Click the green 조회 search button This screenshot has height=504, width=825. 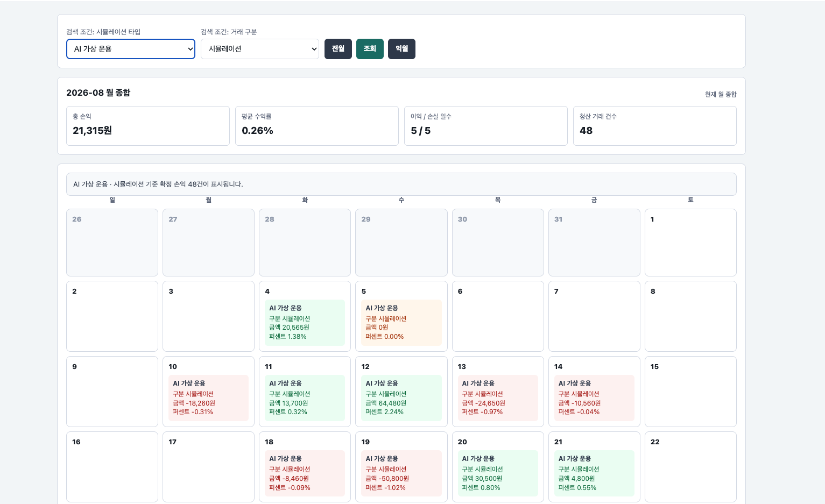370,49
